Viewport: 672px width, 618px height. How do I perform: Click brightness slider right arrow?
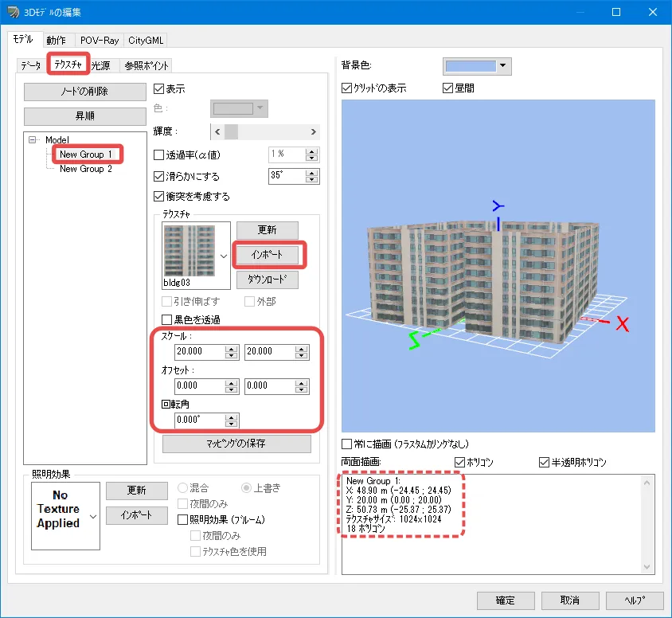coord(314,131)
